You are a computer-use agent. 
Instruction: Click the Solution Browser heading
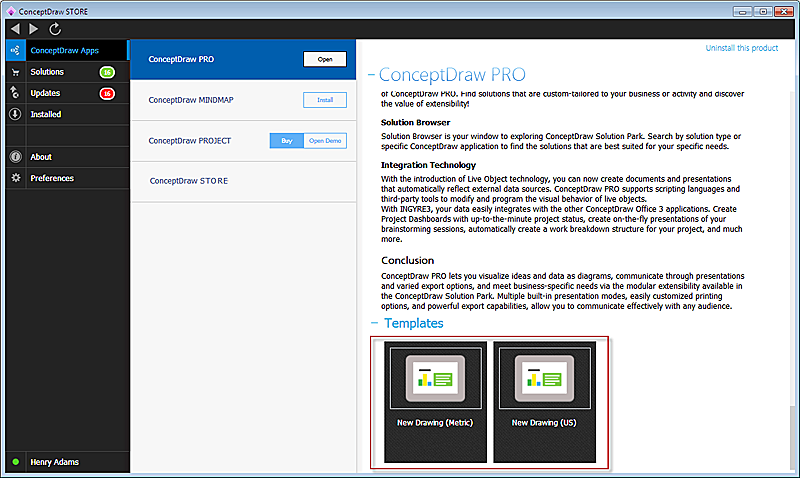coord(415,122)
